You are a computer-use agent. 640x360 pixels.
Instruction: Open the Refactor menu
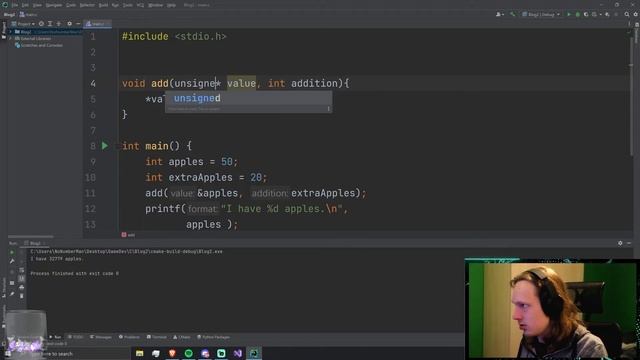pyautogui.click(x=87, y=5)
